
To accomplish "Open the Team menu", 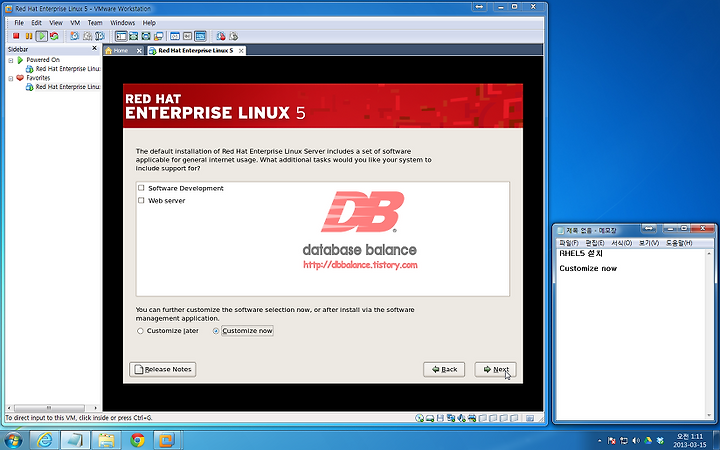I will 95,22.
